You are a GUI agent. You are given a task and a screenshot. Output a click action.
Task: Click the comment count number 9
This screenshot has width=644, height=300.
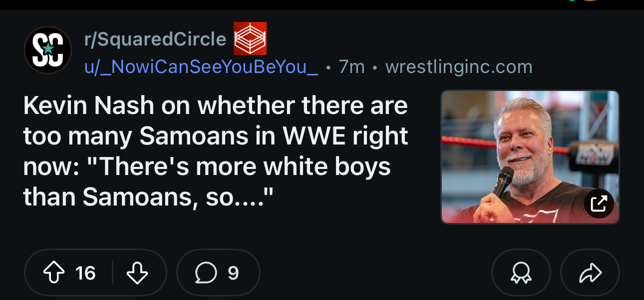233,273
